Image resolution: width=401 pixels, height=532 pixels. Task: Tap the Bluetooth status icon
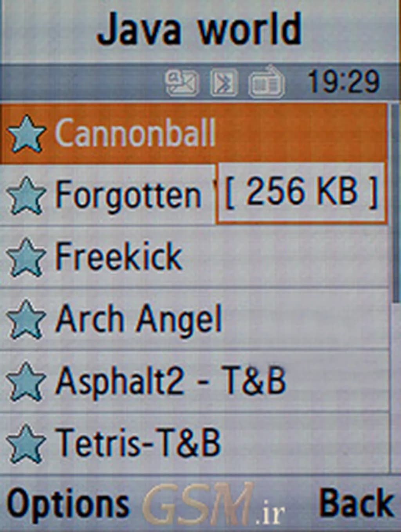click(x=224, y=83)
